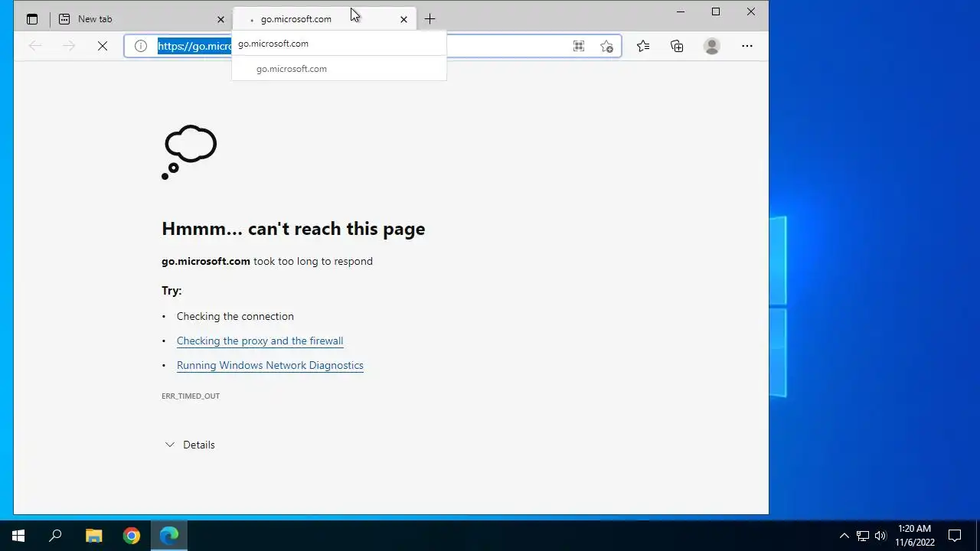
Task: Run Windows Network Diagnostics link
Action: pos(269,366)
